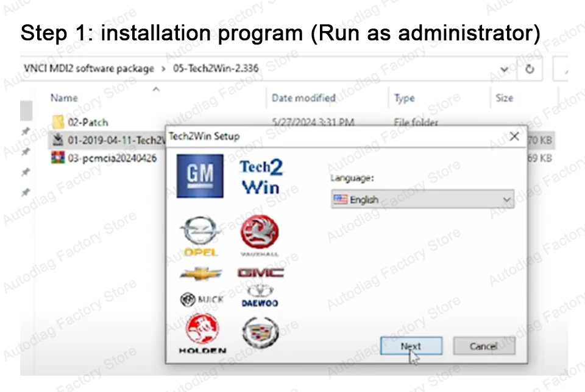Select the 05-Tech2Win-2.336 breadcrumb segment
This screenshot has width=585, height=392.
[x=216, y=69]
